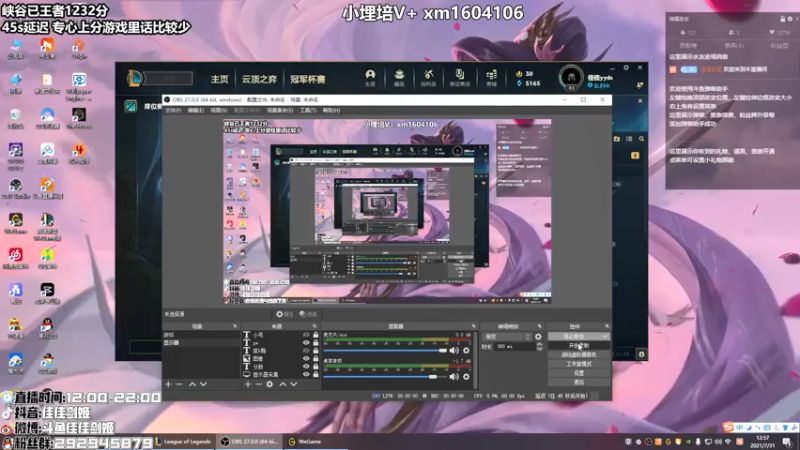Viewport: 800px width, 450px height.
Task: Switch to 冠军杯赛 tab in League client
Action: (308, 79)
